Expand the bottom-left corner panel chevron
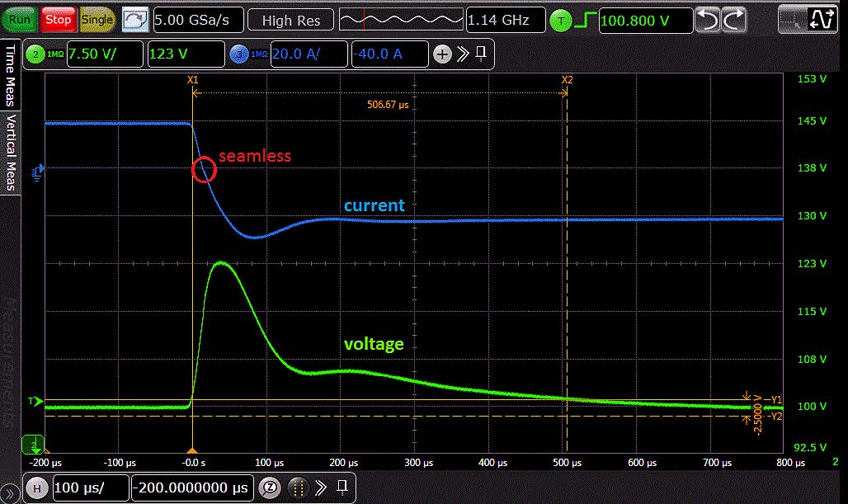Image resolution: width=848 pixels, height=504 pixels. tap(11, 492)
